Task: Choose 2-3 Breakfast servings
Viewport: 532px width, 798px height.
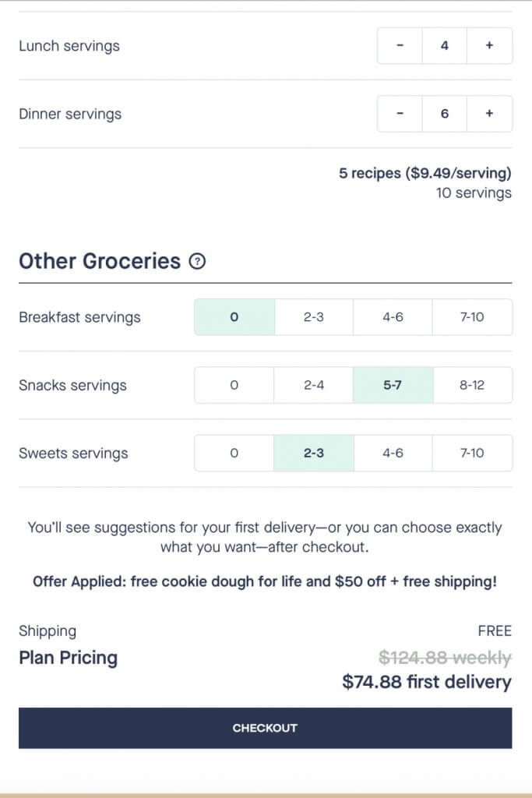Action: click(314, 317)
